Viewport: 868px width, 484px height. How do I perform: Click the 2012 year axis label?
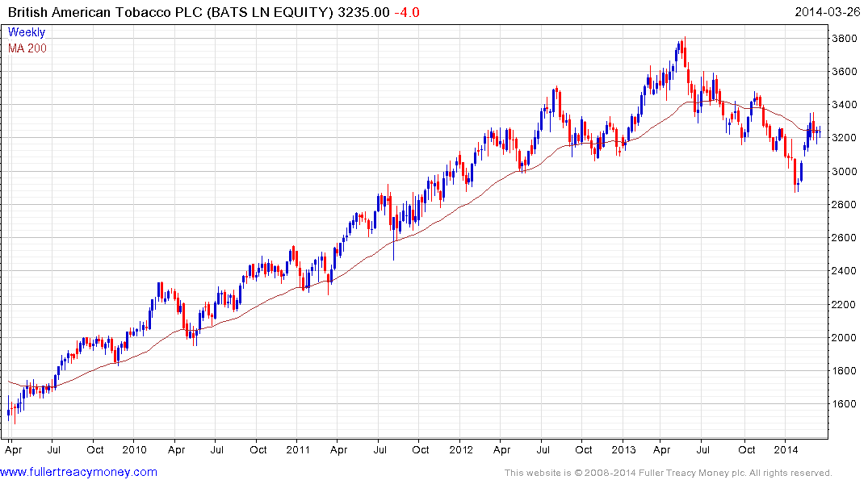click(x=461, y=449)
